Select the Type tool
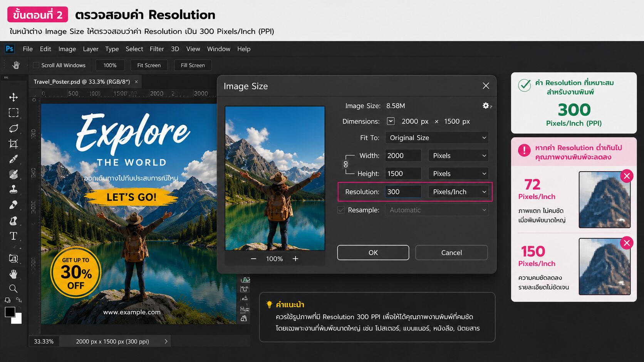 point(13,236)
